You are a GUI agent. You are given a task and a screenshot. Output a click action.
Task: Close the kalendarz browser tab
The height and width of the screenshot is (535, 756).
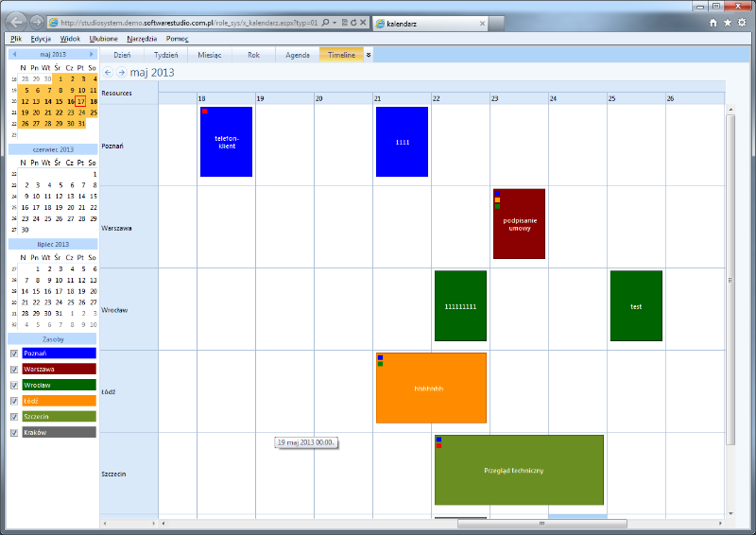(x=482, y=23)
